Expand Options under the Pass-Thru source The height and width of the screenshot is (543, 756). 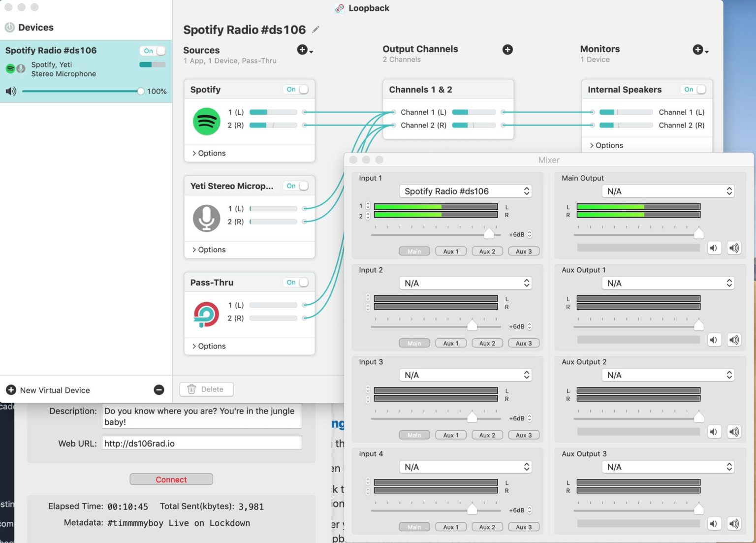pos(209,346)
